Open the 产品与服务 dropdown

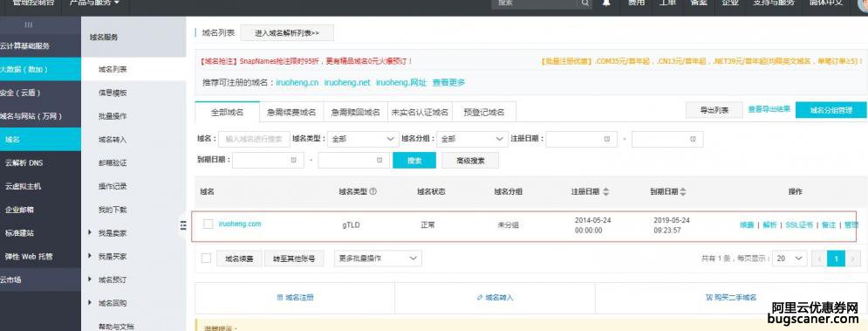94,3
